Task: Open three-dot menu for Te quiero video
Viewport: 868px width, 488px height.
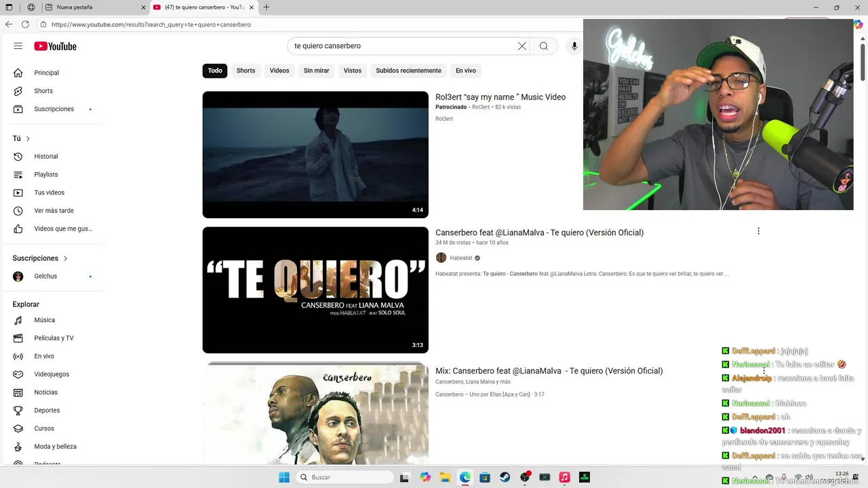Action: click(x=758, y=231)
